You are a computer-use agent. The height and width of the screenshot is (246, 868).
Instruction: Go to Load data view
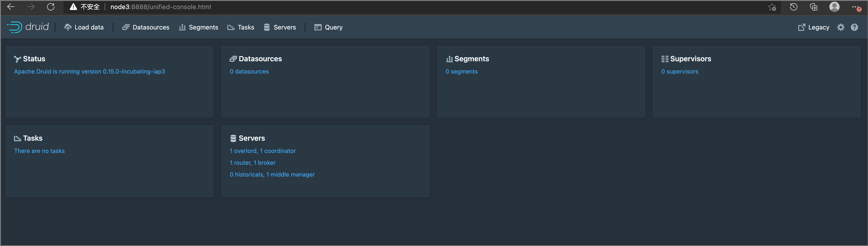click(x=84, y=27)
